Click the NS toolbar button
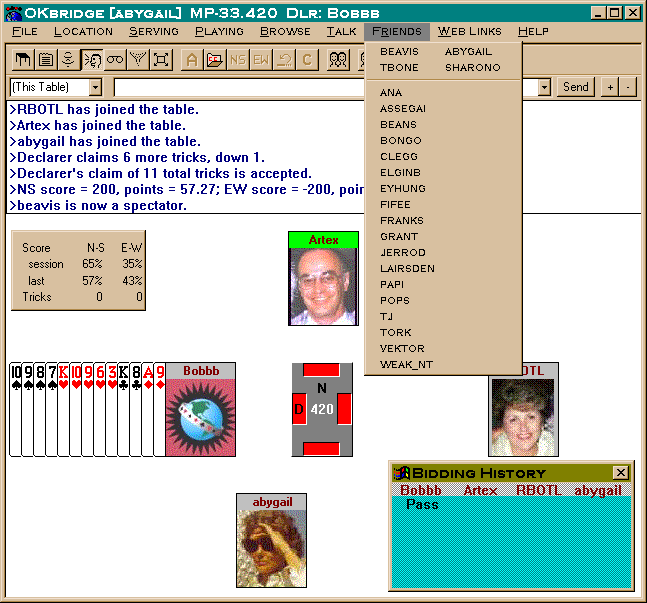 238,60
